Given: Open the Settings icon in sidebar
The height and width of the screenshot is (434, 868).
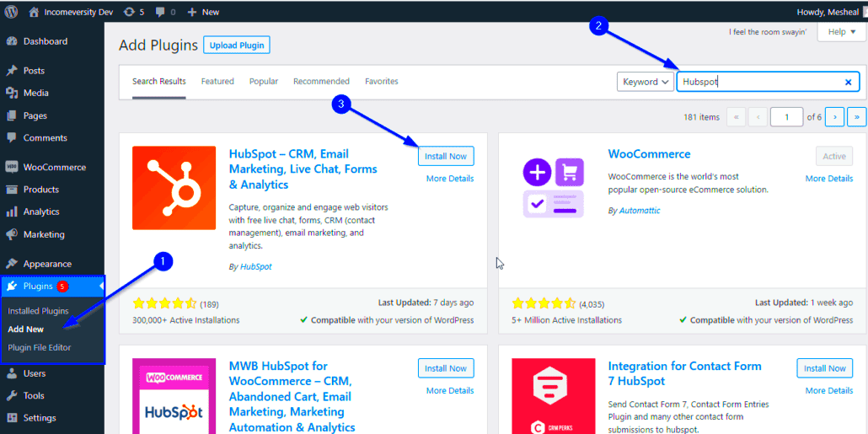Looking at the screenshot, I should pyautogui.click(x=12, y=418).
